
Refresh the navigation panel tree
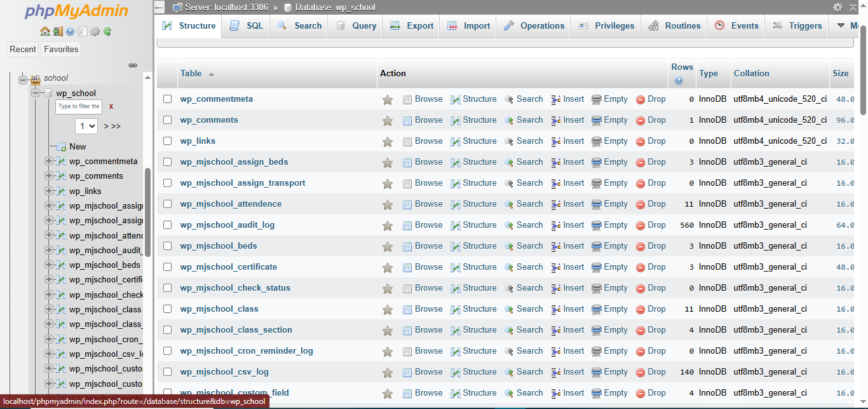(107, 31)
